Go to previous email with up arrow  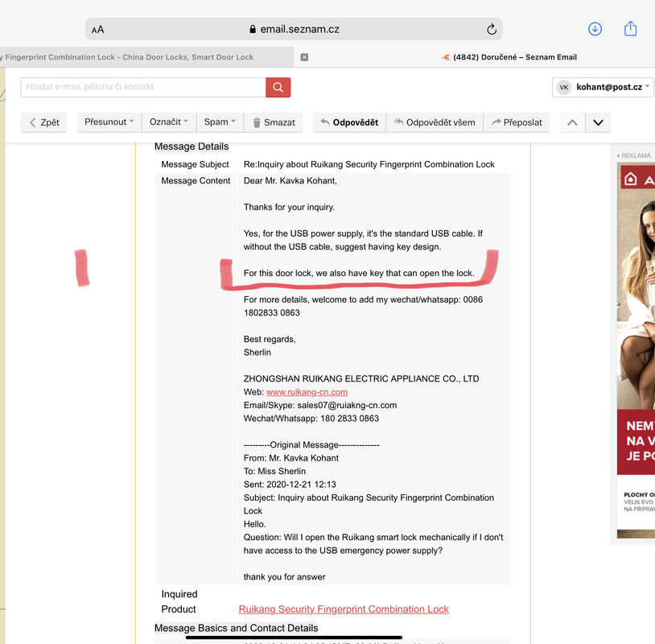[x=572, y=122]
